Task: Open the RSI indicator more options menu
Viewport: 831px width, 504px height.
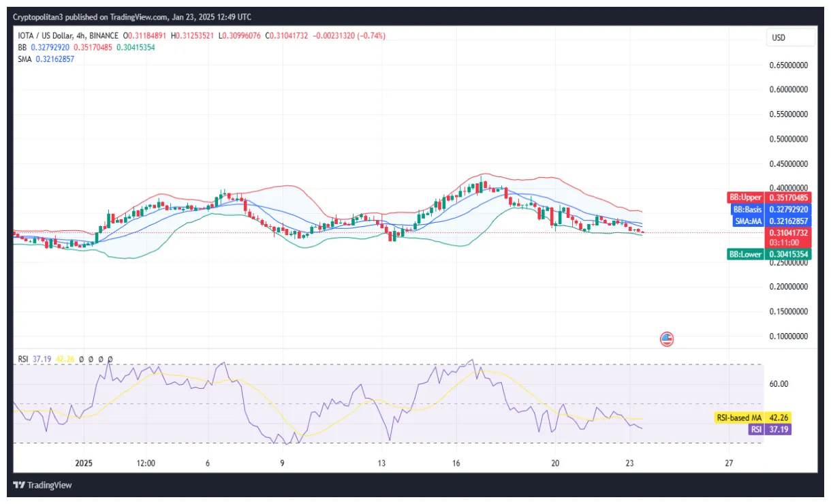Action: 110,360
